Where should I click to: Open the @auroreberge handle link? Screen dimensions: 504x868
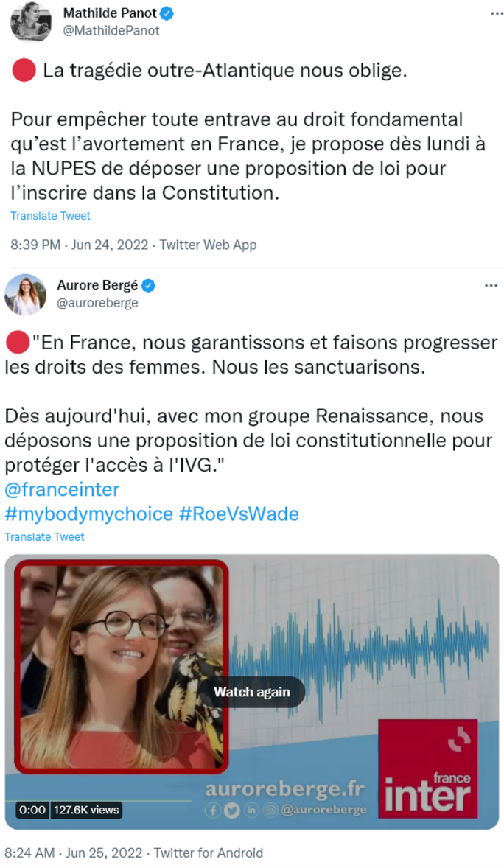(x=97, y=303)
